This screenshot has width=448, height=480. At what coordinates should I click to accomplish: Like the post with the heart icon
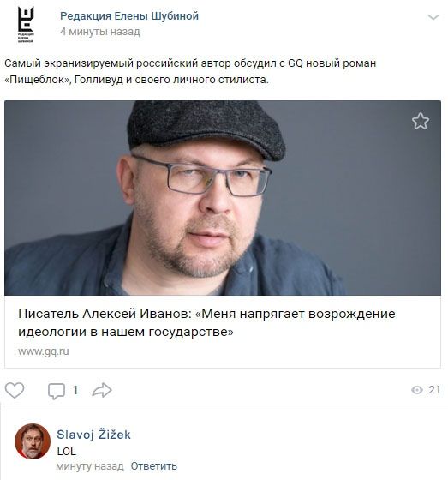[15, 390]
